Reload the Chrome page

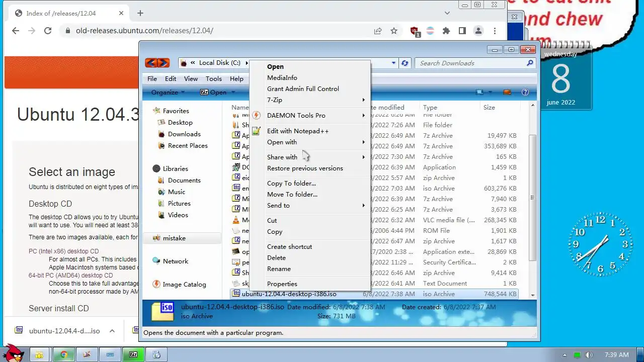point(48,31)
